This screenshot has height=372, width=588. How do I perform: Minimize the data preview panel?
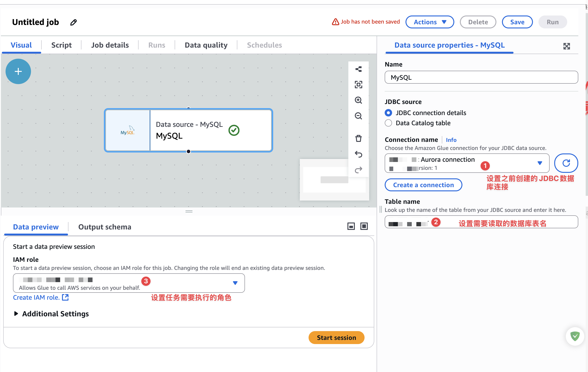point(351,226)
